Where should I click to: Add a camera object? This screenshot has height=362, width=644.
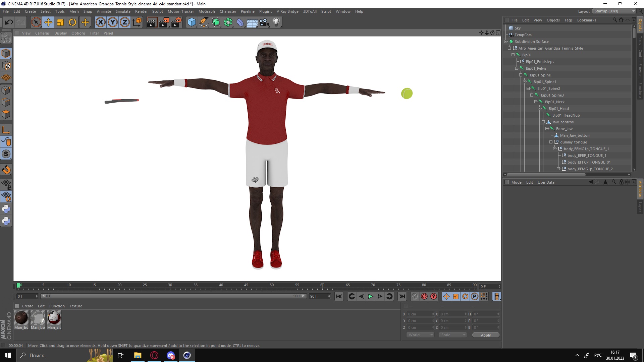pos(264,22)
